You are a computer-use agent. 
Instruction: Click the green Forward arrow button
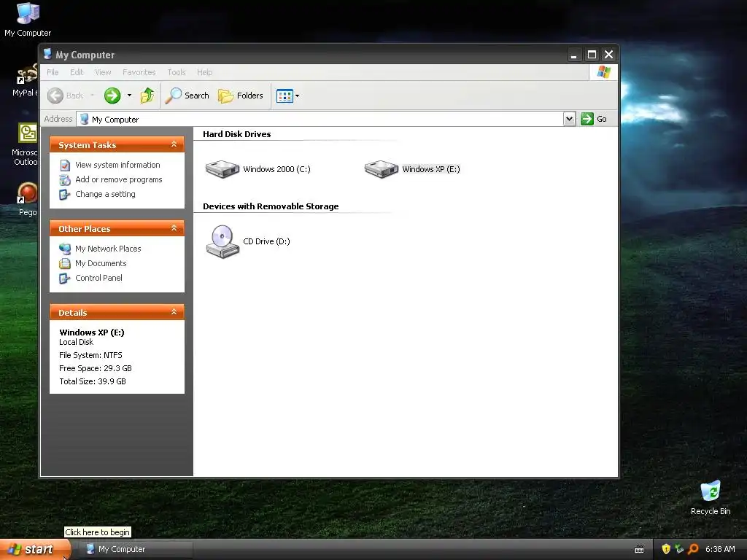[112, 96]
